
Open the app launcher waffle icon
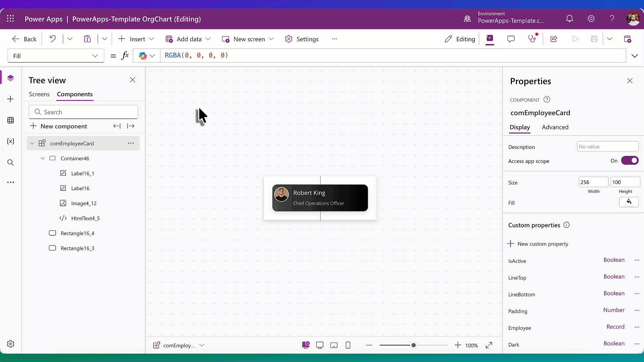point(10,19)
